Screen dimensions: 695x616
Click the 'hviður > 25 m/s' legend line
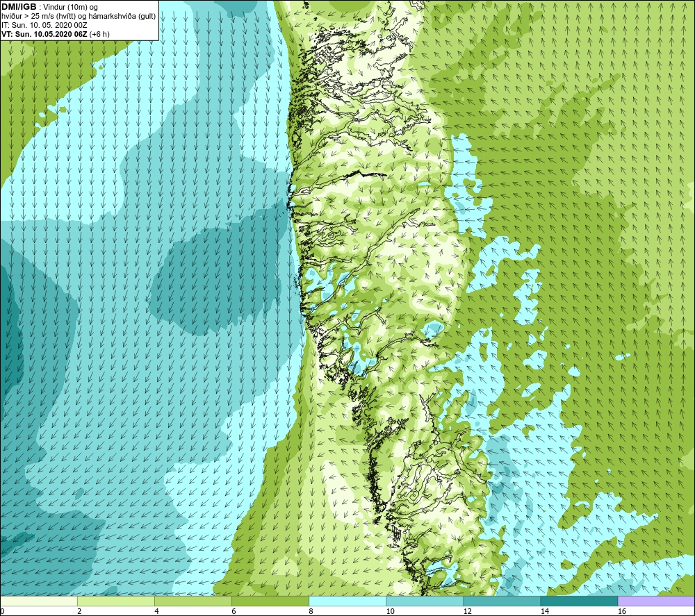[79, 17]
